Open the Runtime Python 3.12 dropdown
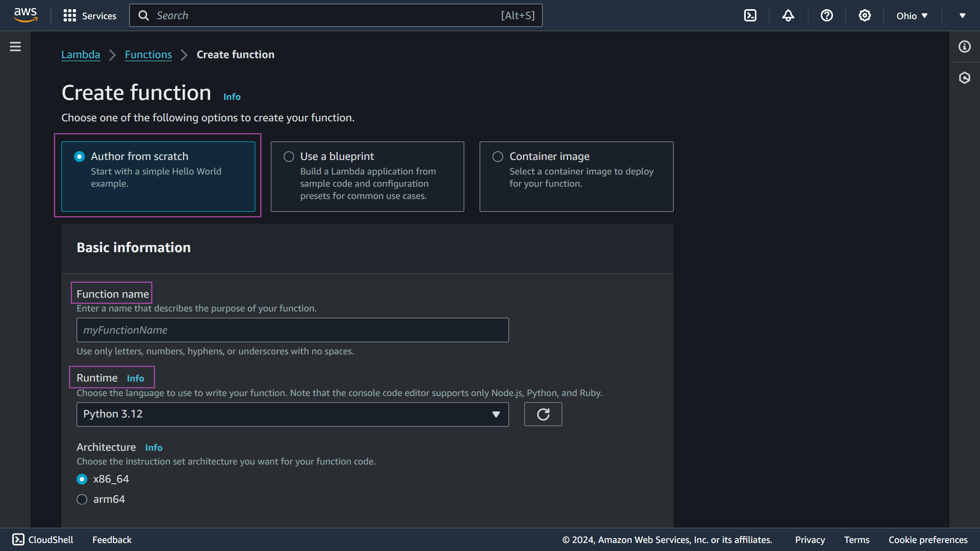The height and width of the screenshot is (551, 980). pos(292,414)
